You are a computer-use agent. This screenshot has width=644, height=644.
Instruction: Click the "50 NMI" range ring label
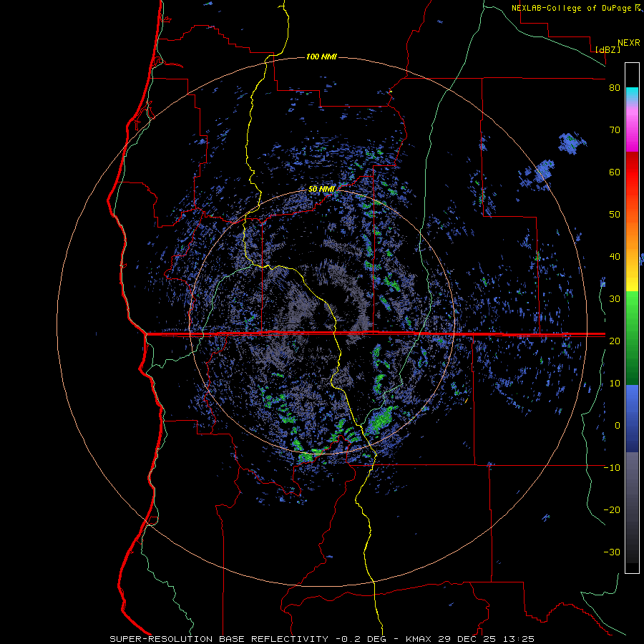321,190
